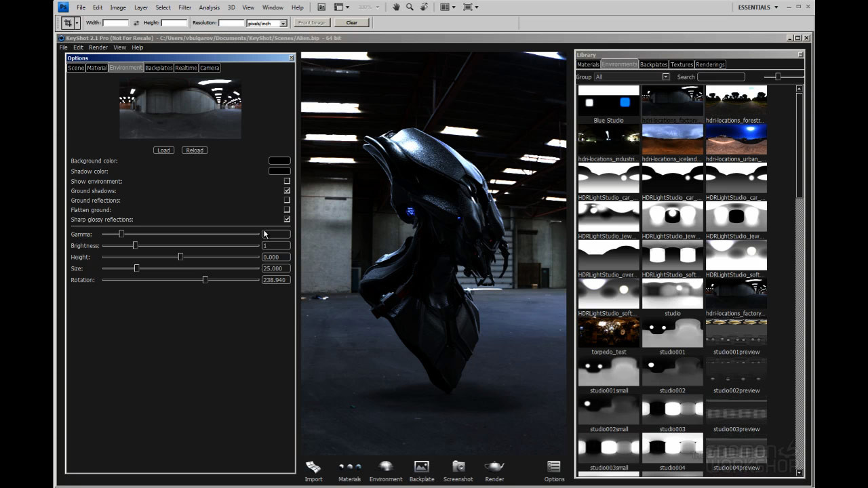Select the Rotate View tool icon

[x=425, y=7]
